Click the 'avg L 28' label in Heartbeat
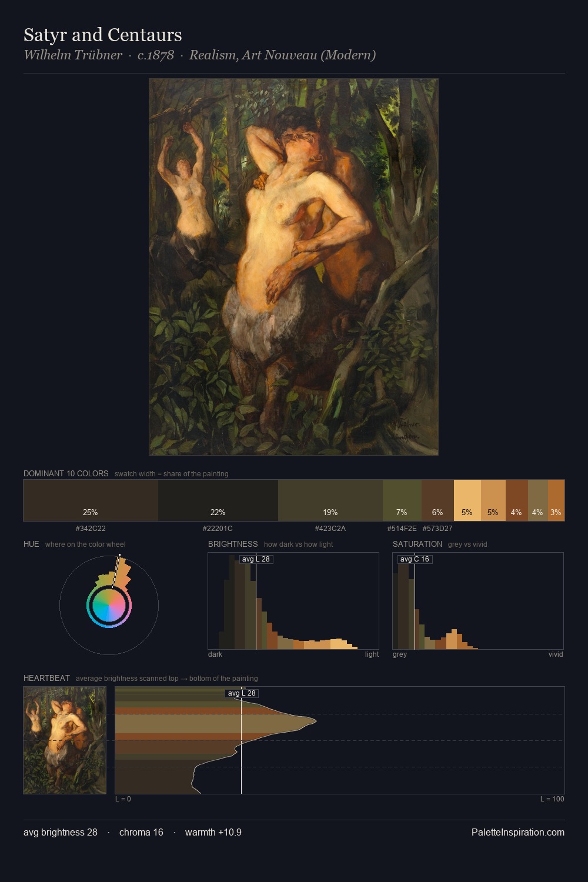This screenshot has width=588, height=882. [242, 693]
